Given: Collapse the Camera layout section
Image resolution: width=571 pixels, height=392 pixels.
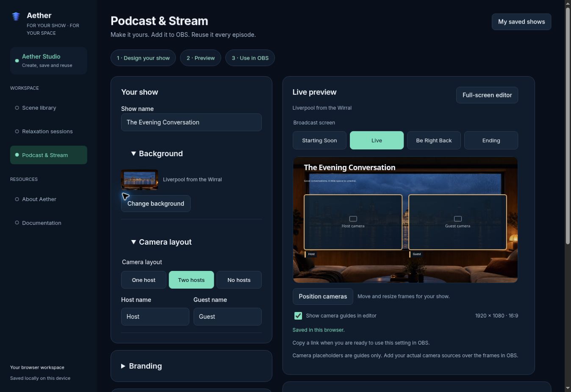Looking at the screenshot, I should coord(161,242).
